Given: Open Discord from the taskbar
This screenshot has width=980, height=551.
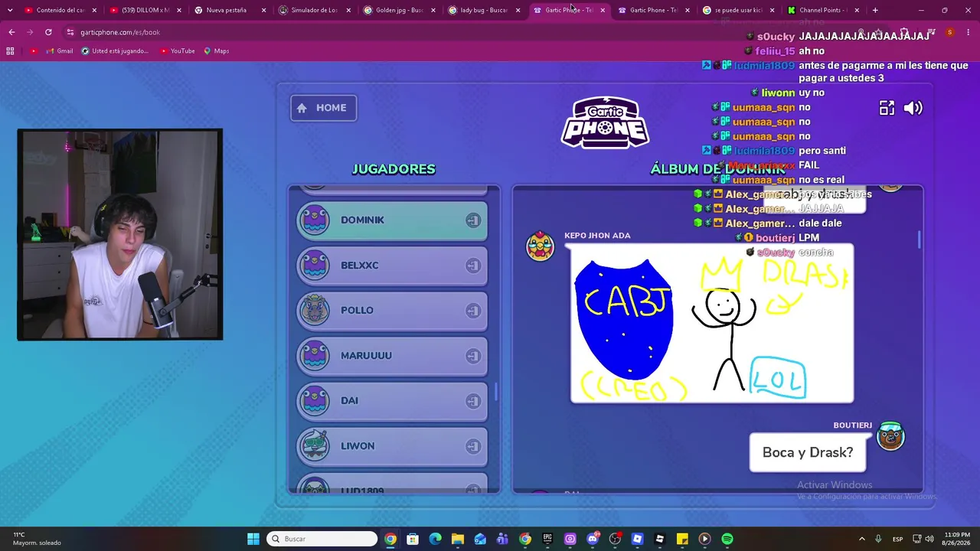Looking at the screenshot, I should coord(593,539).
